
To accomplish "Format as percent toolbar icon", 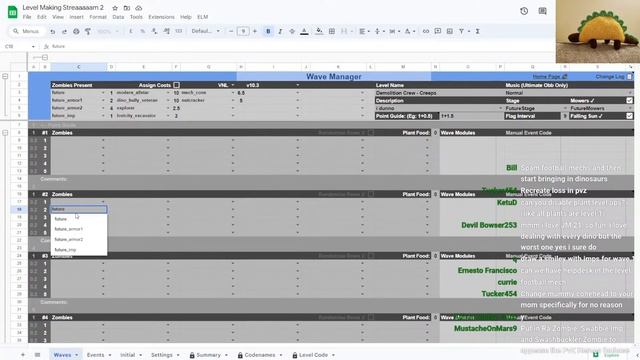I will [142, 31].
